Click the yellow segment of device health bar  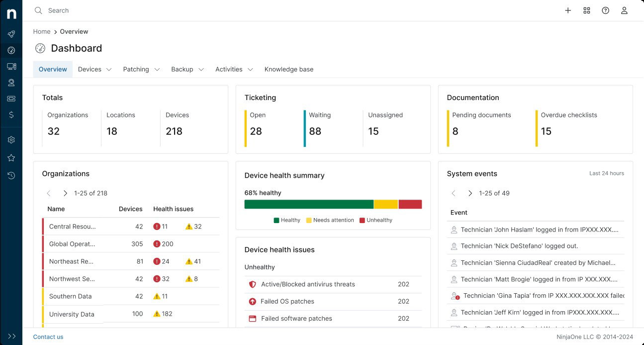(x=385, y=204)
